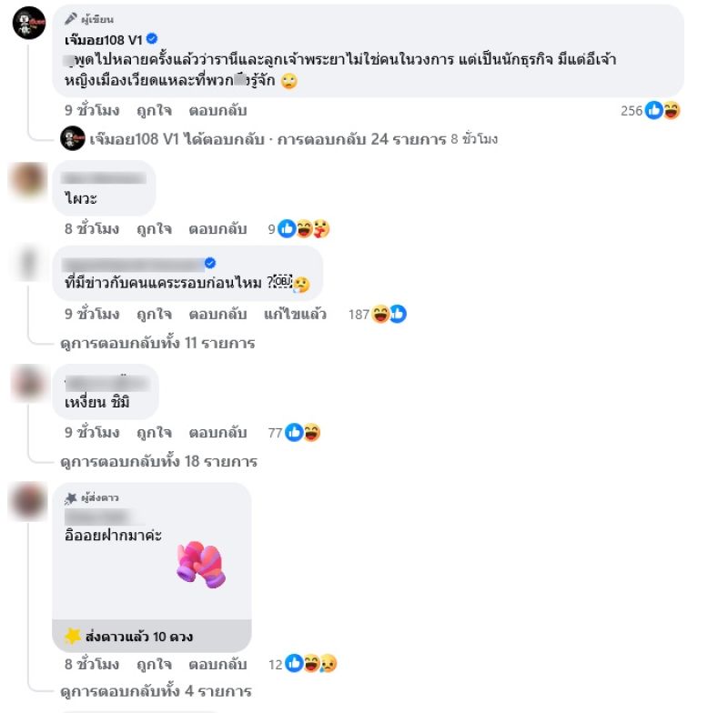View reaction icons on the 9-reaction comment
This screenshot has height=713, width=728.
tap(304, 228)
